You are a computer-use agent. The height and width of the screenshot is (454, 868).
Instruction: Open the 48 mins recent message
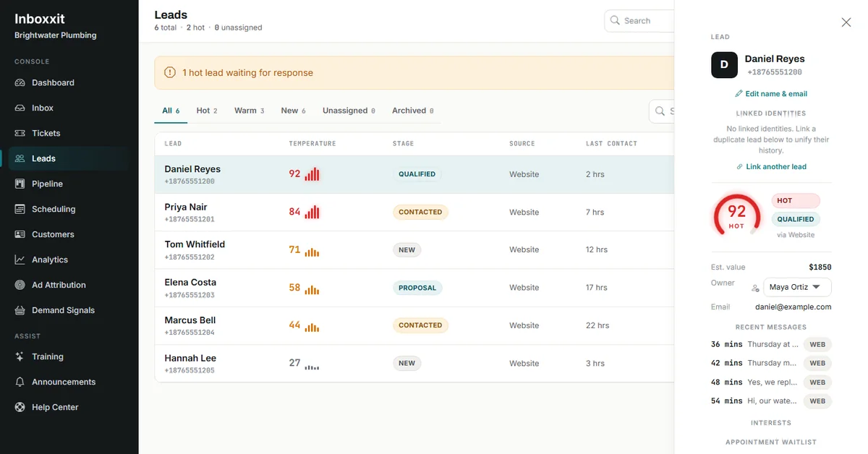[771, 382]
